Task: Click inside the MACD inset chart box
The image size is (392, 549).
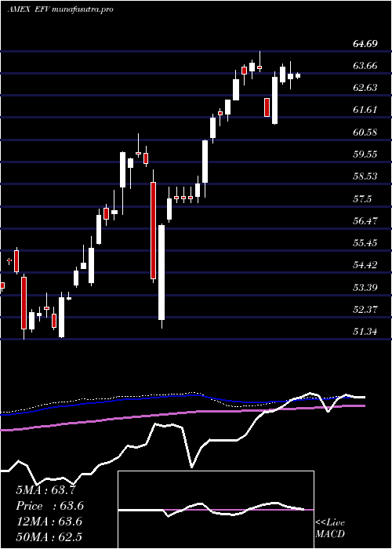Action: pos(216,510)
